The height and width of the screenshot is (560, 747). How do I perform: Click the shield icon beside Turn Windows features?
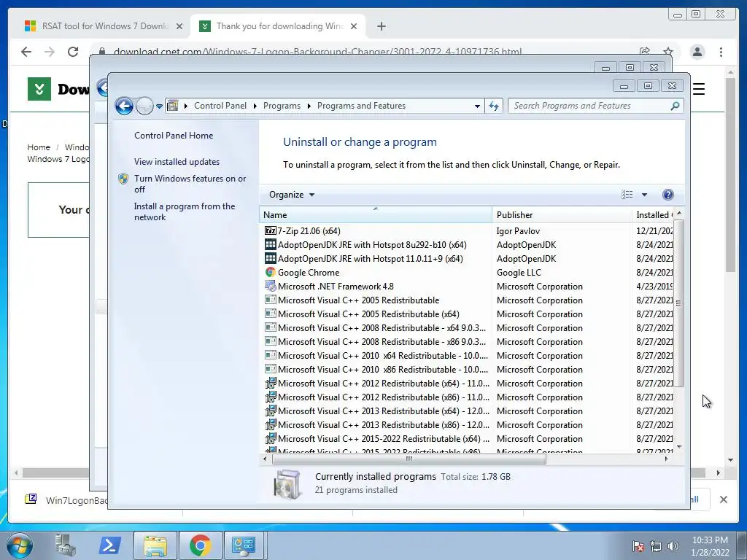click(x=123, y=179)
